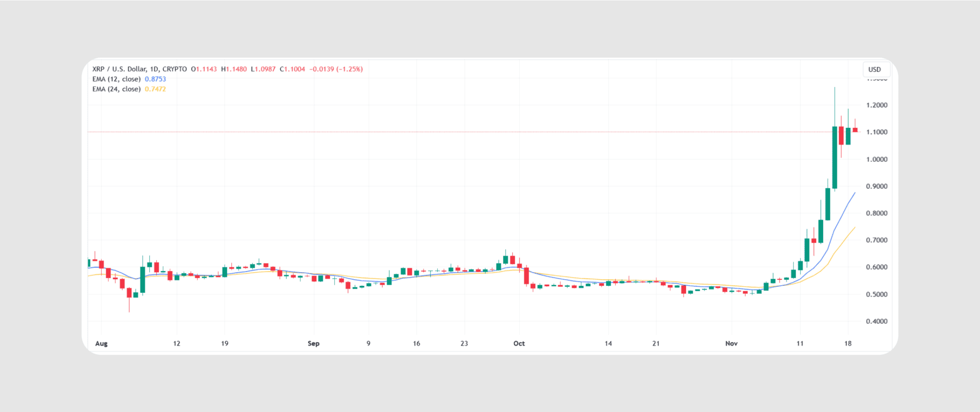Image resolution: width=980 pixels, height=412 pixels.
Task: Click the low price L1.0987
Action: 263,69
